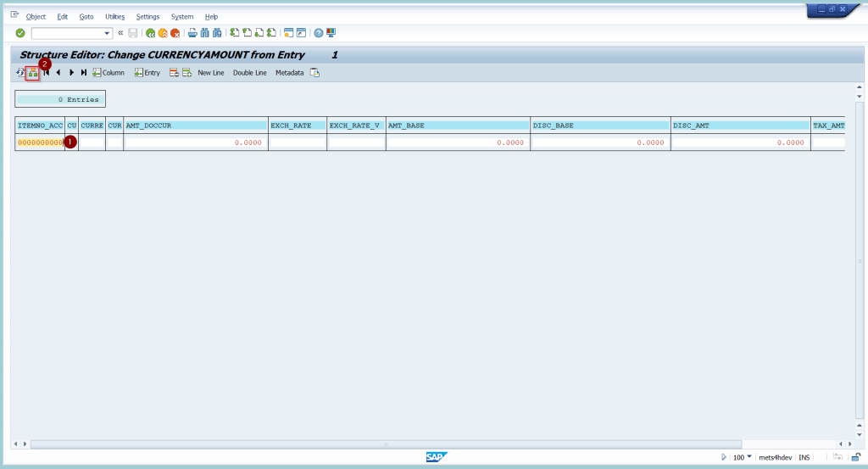
Task: Click the green Enter checkmark icon
Action: 20,33
